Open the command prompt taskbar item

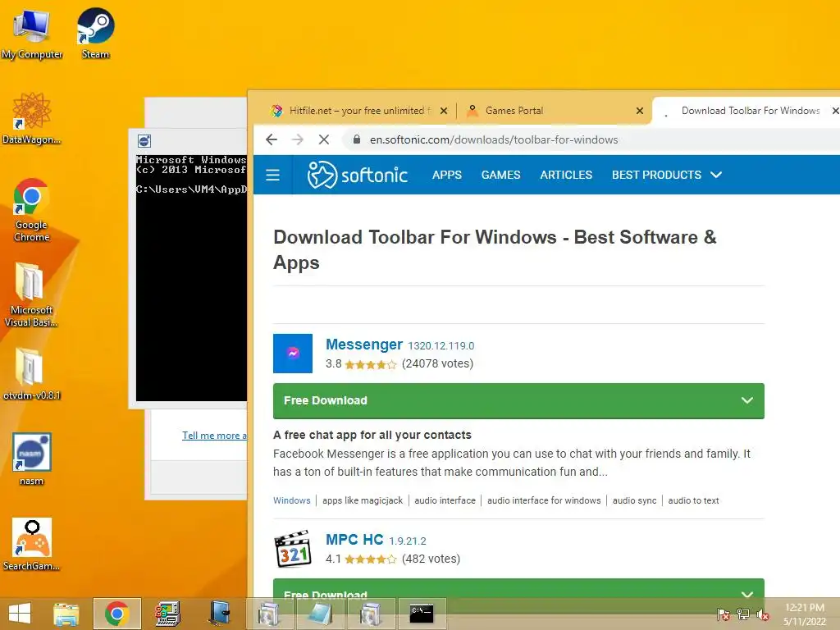point(422,614)
